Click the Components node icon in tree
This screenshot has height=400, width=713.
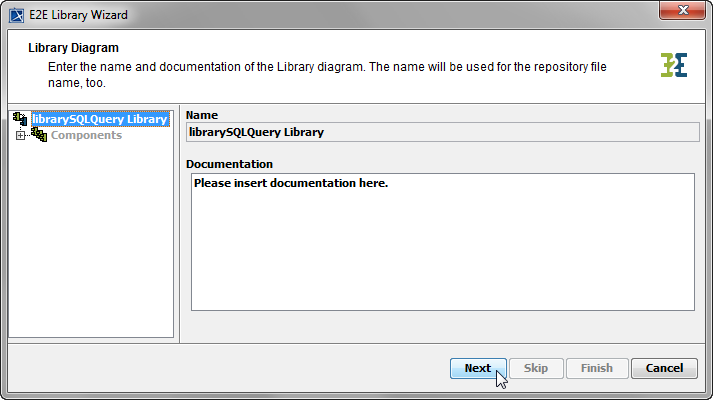(39, 135)
